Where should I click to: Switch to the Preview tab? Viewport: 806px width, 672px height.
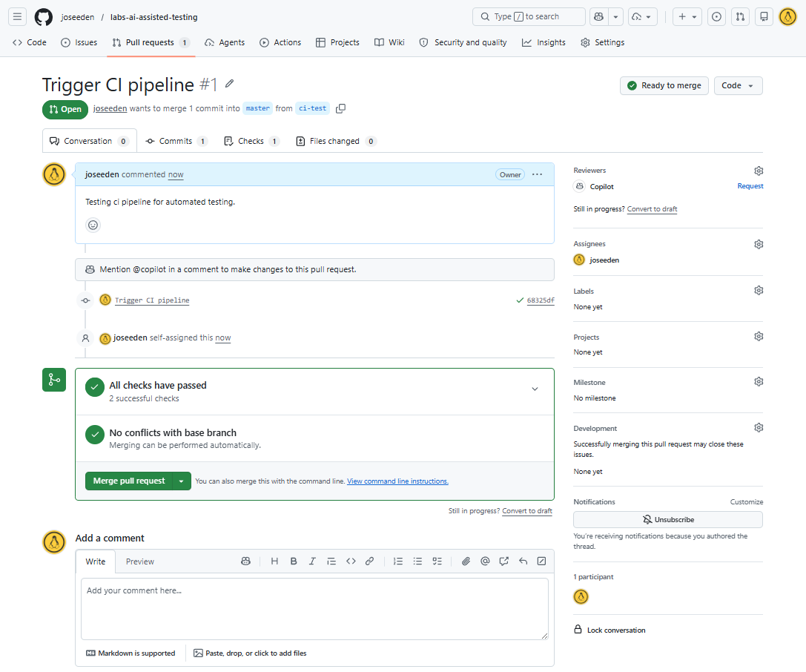140,561
